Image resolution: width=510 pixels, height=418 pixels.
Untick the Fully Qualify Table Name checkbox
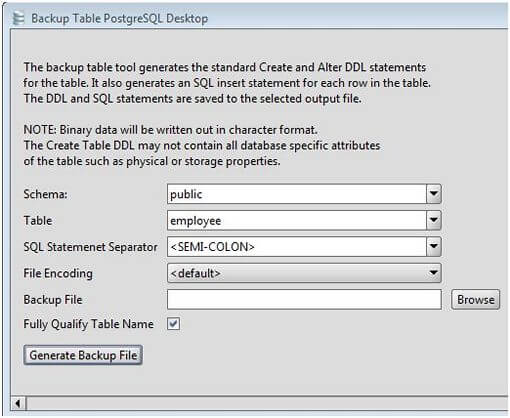pos(173,324)
